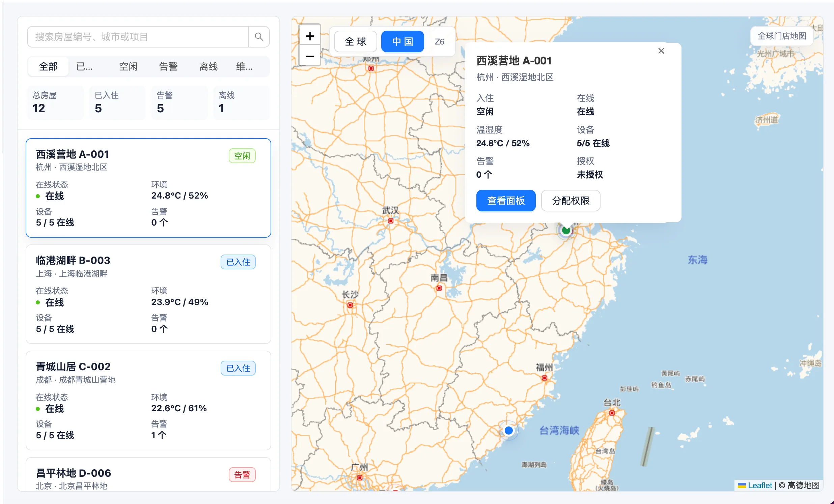The width and height of the screenshot is (834, 504).
Task: Open the 昌平林地 D-006 house card
Action: coord(148,475)
